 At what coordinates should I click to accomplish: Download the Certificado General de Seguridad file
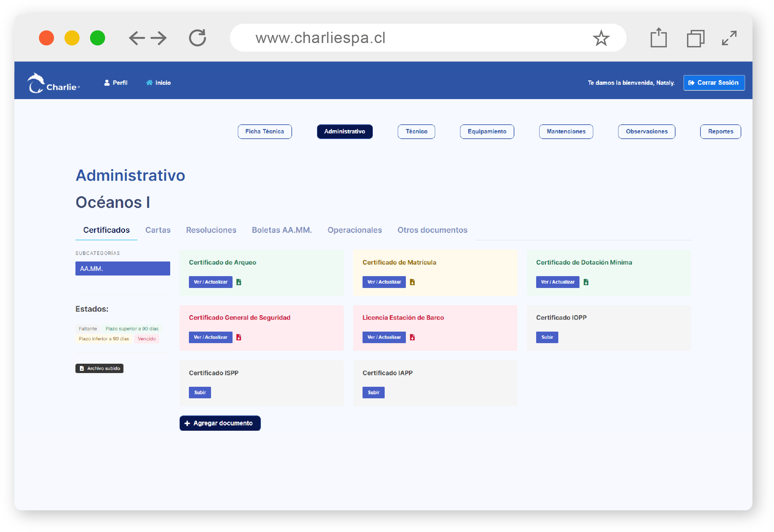[239, 337]
